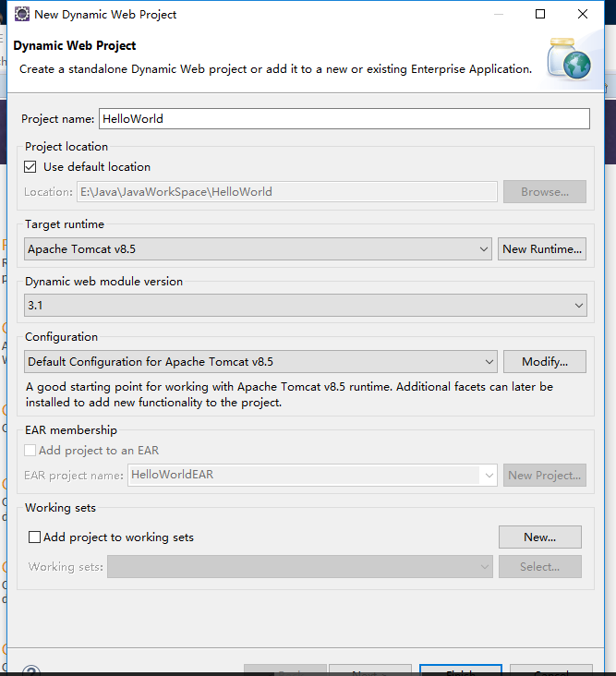
Task: Click the New Project... button
Action: [x=545, y=475]
